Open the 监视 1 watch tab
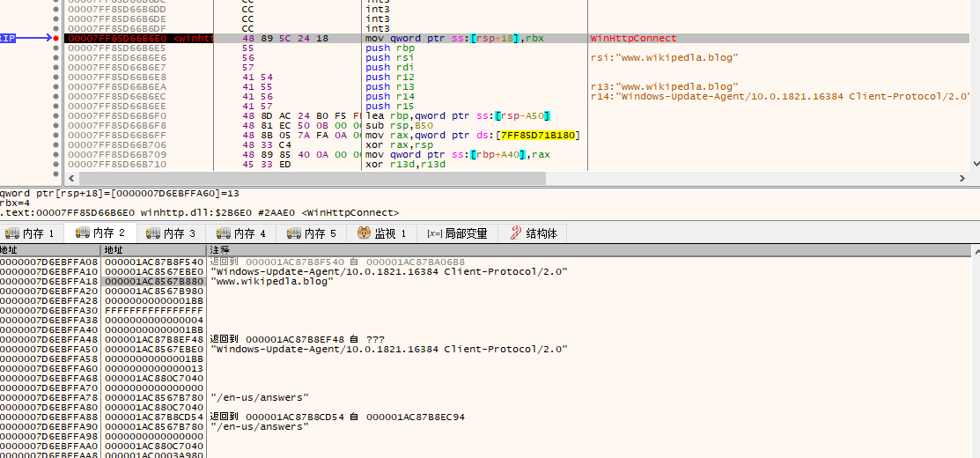The height and width of the screenshot is (458, 980). (382, 233)
